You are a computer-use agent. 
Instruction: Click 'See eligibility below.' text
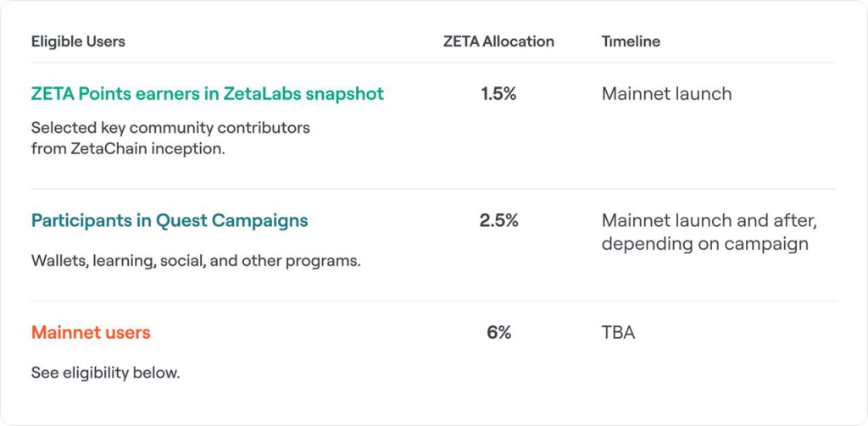point(105,373)
